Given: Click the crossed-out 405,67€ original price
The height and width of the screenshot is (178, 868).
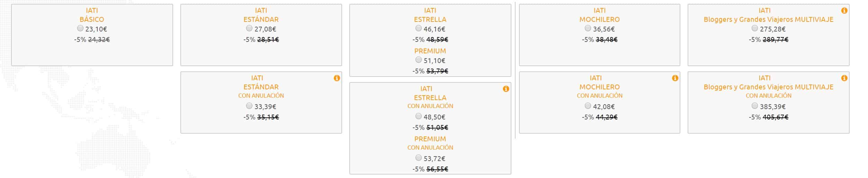Looking at the screenshot, I should 775,117.
